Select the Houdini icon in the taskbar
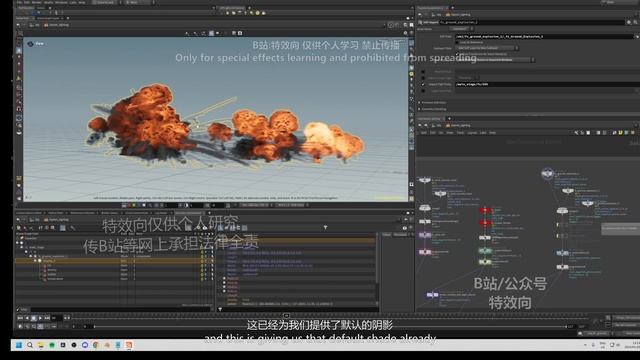Screen dimensions: 640x360 (129, 345)
